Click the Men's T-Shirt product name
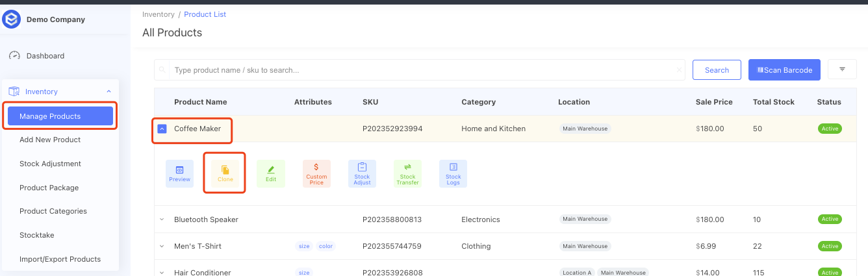 point(198,246)
